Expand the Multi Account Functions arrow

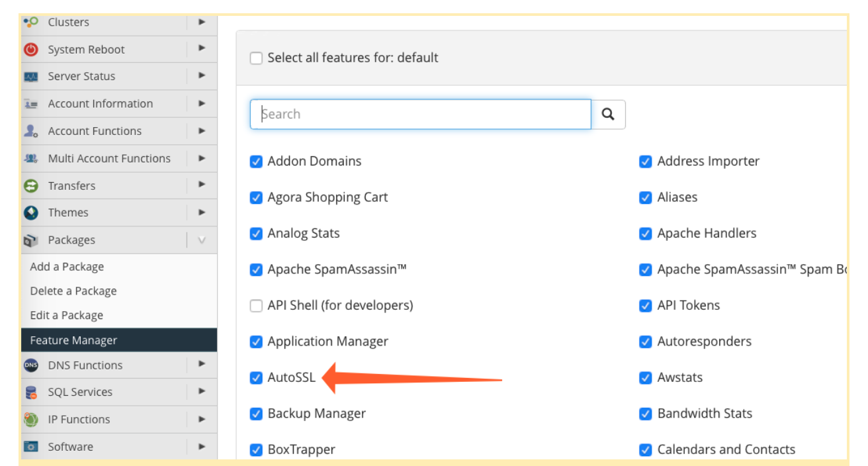click(x=202, y=158)
